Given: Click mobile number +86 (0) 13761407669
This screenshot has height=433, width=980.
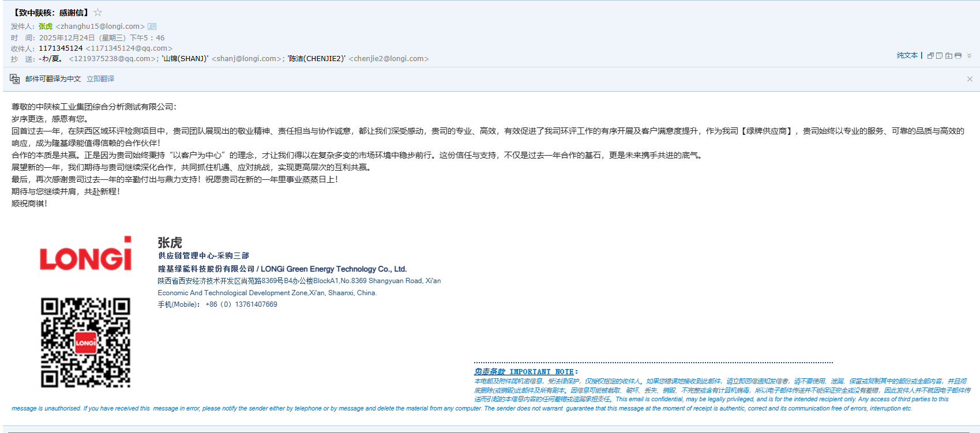Looking at the screenshot, I should [241, 304].
